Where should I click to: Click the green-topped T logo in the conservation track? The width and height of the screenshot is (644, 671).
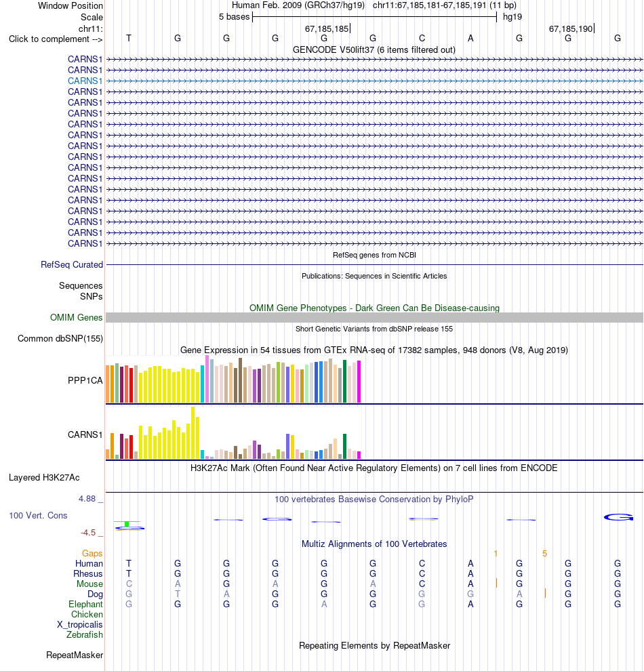click(x=127, y=524)
